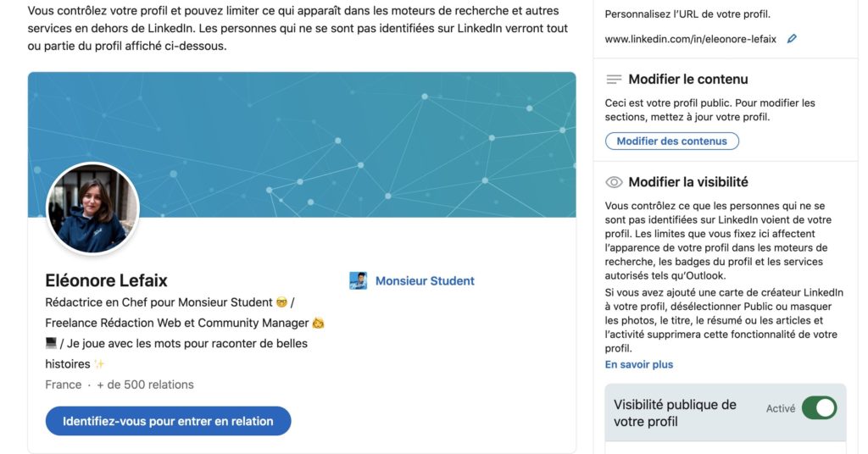The height and width of the screenshot is (454, 868).
Task: Click the sparkles emoji after 'histoires'
Action: point(99,364)
